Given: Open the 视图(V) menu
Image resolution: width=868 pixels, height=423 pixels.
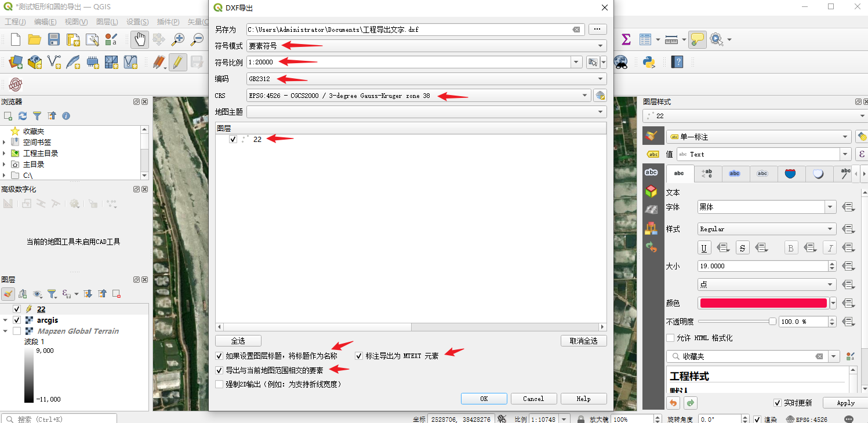Looking at the screenshot, I should coord(76,22).
